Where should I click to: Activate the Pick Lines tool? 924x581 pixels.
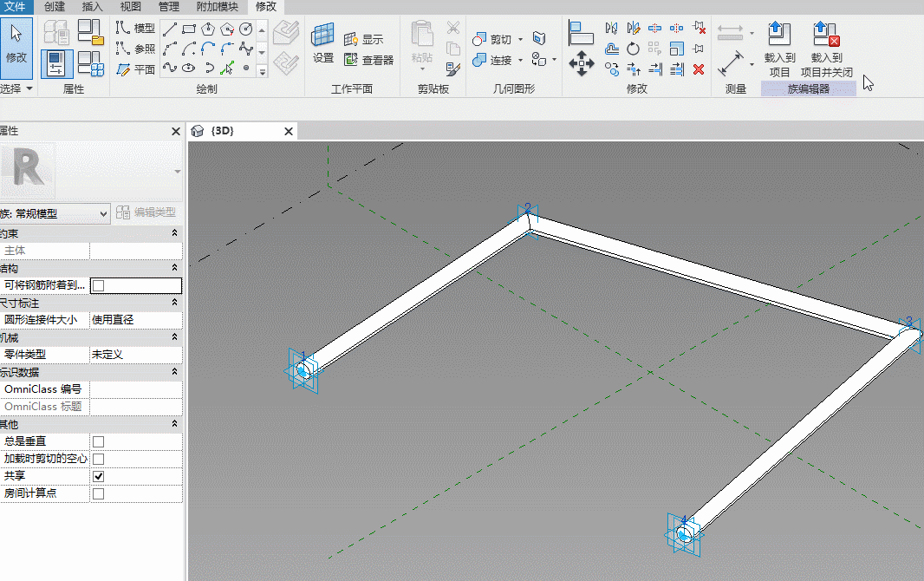[227, 68]
